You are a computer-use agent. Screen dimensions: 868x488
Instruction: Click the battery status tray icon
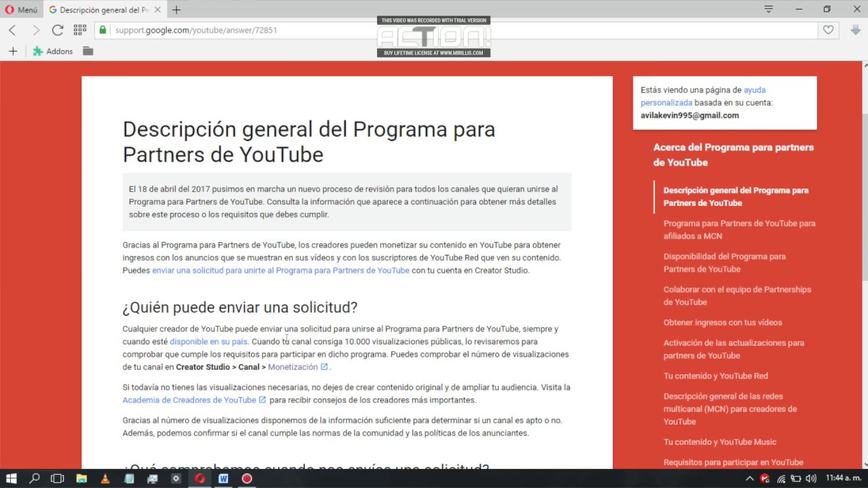pos(796,479)
